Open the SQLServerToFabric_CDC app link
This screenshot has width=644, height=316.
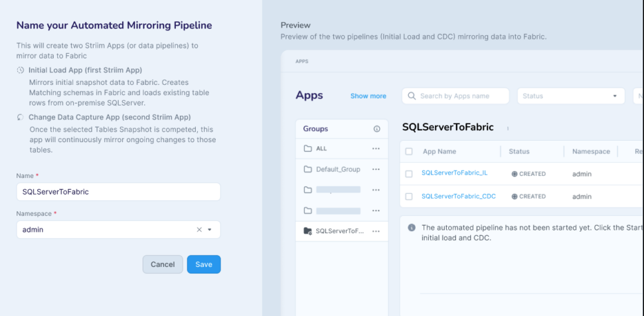tap(458, 197)
